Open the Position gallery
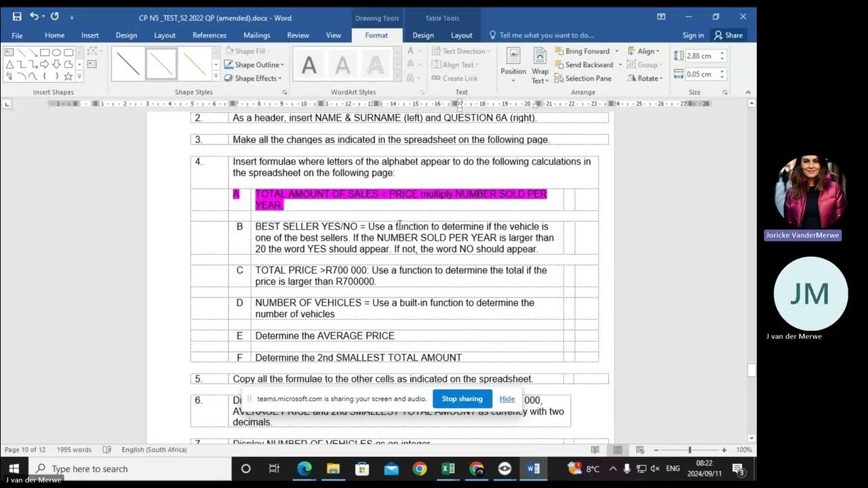This screenshot has height=488, width=868. [x=513, y=65]
